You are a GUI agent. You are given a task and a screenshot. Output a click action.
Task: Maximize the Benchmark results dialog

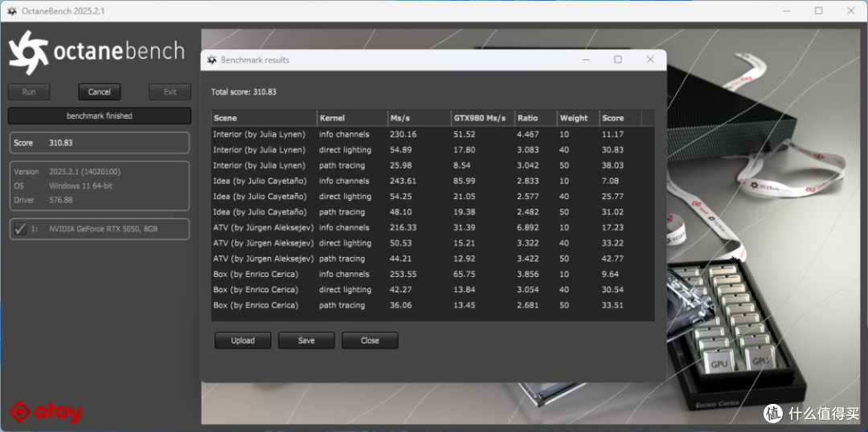coord(618,59)
